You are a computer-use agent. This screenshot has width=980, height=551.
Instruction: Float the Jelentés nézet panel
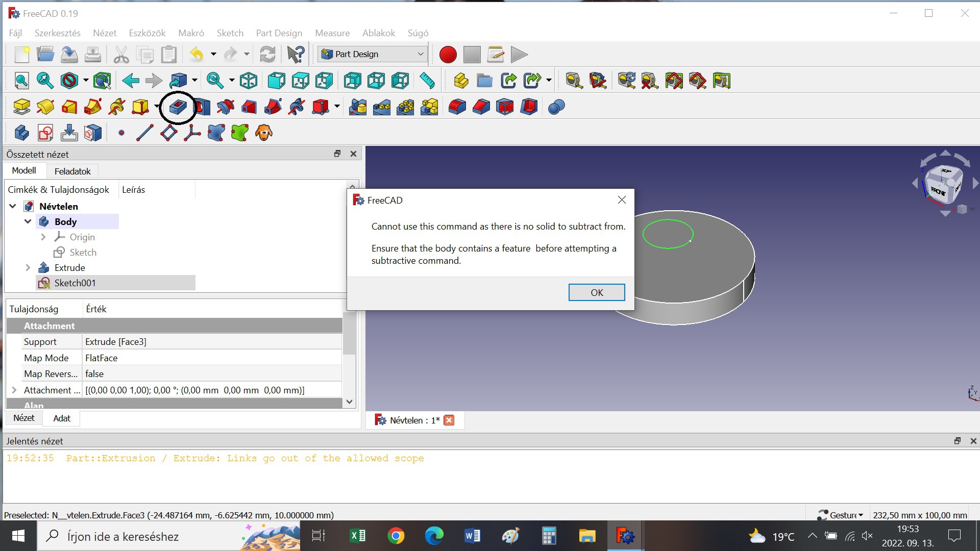click(957, 441)
